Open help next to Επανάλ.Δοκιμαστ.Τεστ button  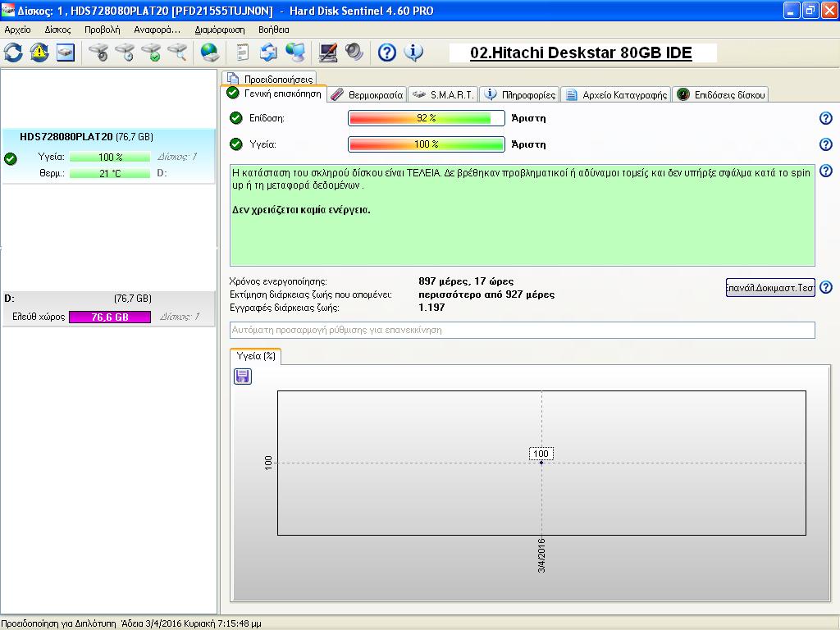(x=826, y=287)
